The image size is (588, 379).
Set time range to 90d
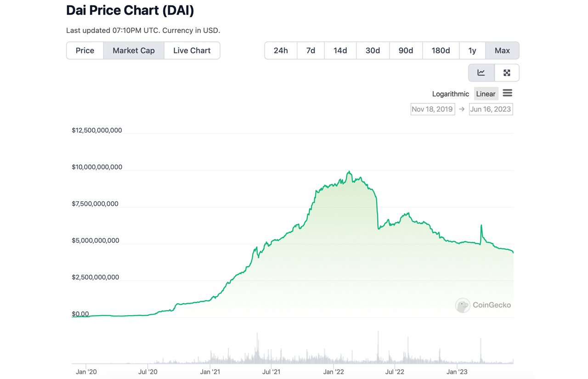click(x=406, y=51)
